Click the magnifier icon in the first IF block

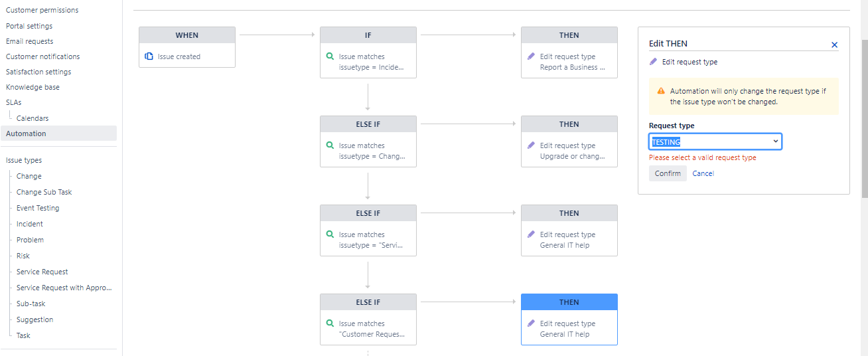point(330,56)
